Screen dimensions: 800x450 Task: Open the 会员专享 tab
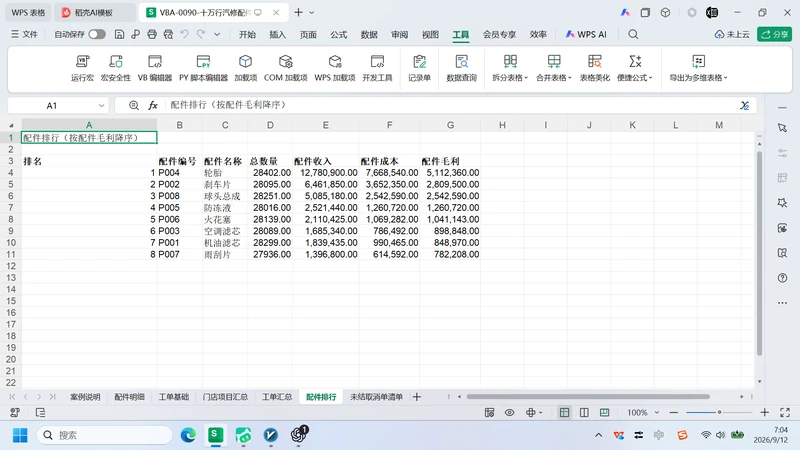(x=499, y=34)
